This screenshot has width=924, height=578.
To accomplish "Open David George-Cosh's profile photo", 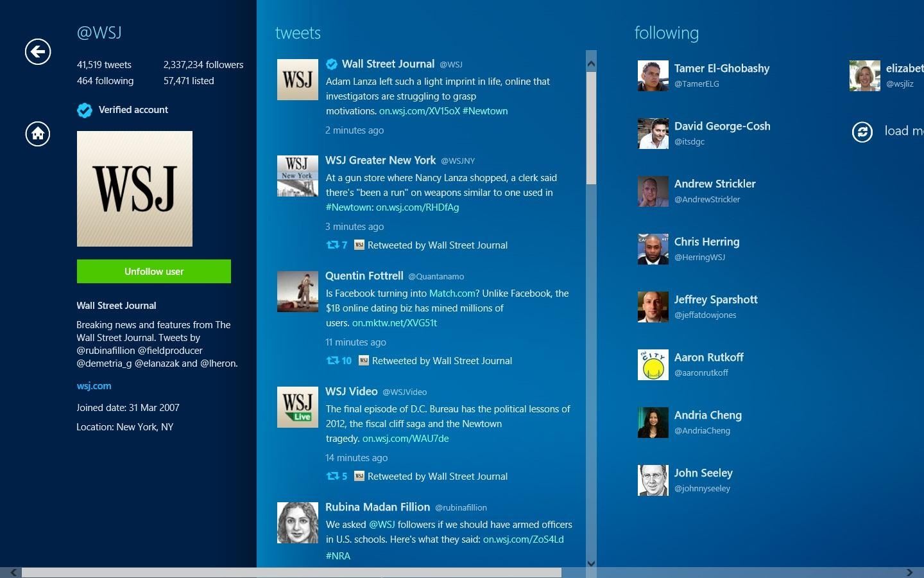I will click(653, 134).
